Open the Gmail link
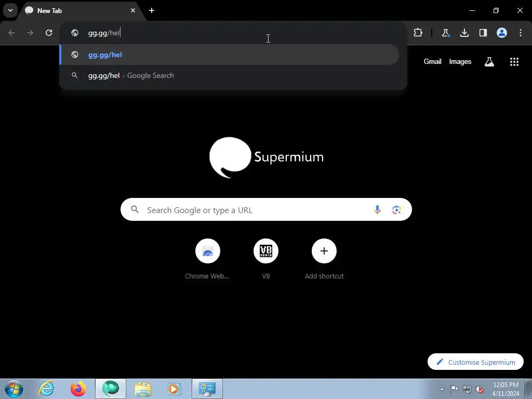Screen dimensions: 532x399 click(432, 61)
